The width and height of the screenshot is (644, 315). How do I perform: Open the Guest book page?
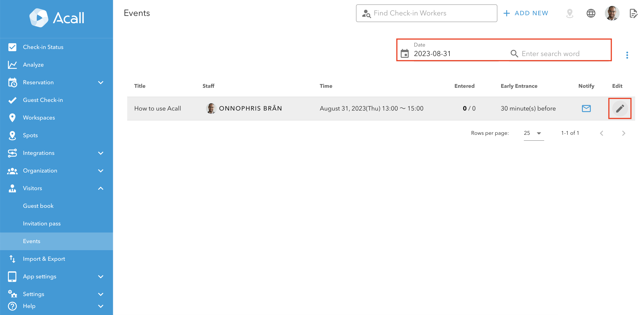coord(38,206)
